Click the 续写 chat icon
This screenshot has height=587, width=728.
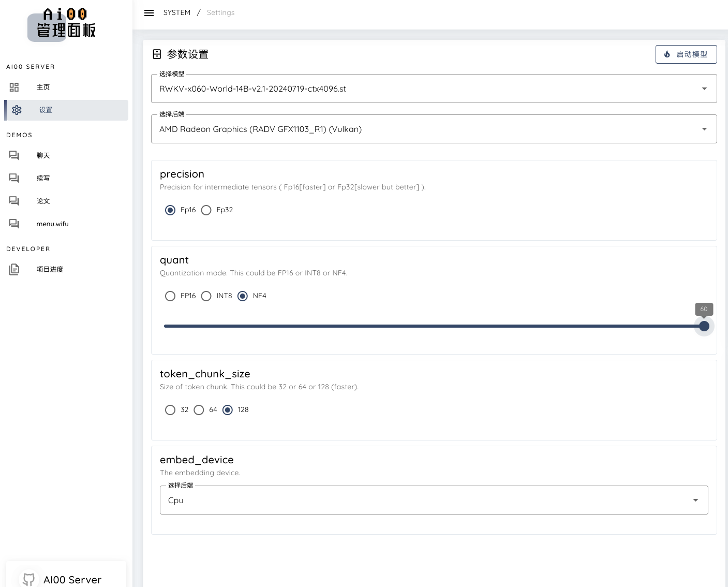(x=14, y=178)
